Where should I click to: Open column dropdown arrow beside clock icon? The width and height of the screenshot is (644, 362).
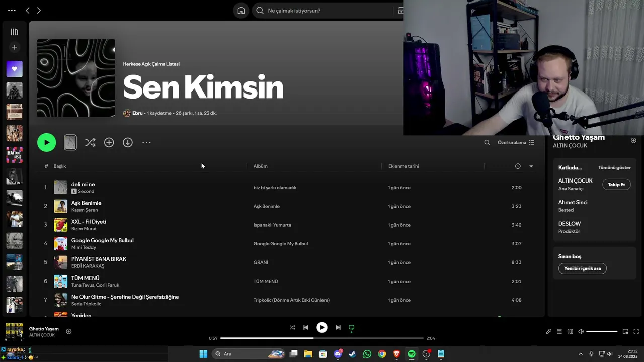pos(531,166)
